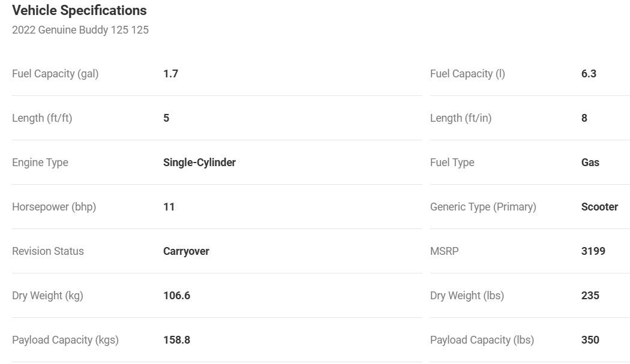The height and width of the screenshot is (364, 630).
Task: Select the Scooter generic type value
Action: [x=599, y=207]
